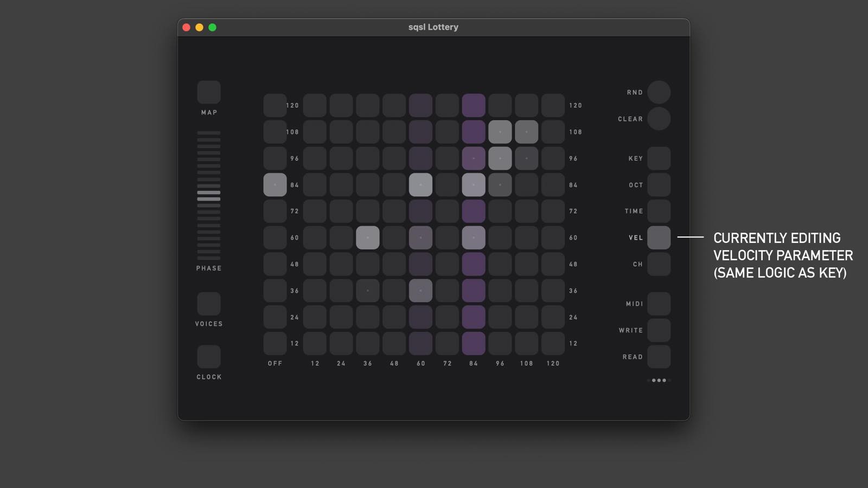Viewport: 868px width, 488px height.
Task: Click the grid cell column 60, row 36
Action: coord(420,291)
